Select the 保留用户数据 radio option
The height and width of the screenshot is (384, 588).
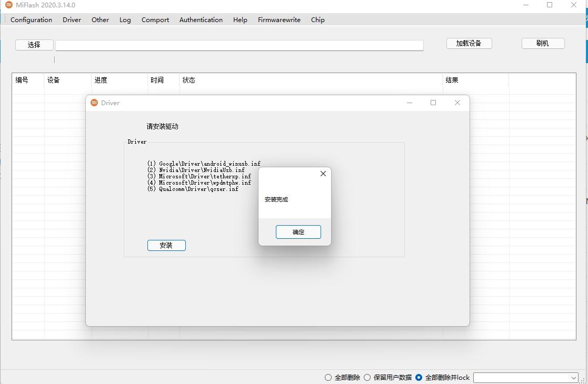367,377
